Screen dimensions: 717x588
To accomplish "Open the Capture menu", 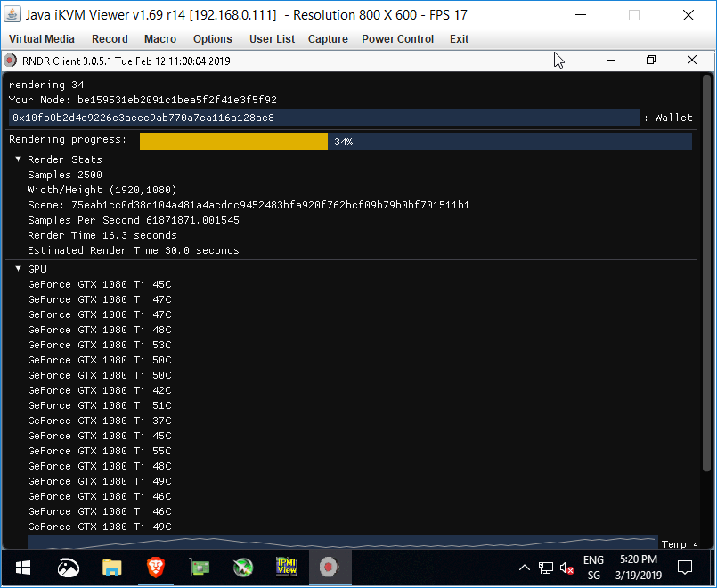I will tap(328, 39).
